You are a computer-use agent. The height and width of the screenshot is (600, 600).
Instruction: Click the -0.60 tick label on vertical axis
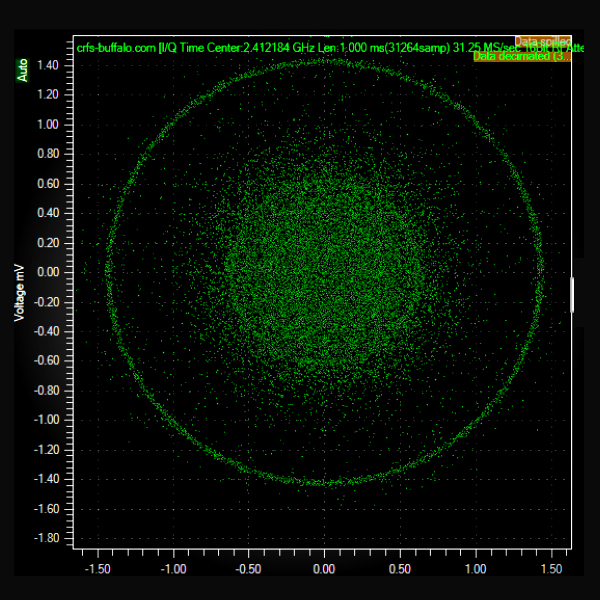(x=46, y=360)
